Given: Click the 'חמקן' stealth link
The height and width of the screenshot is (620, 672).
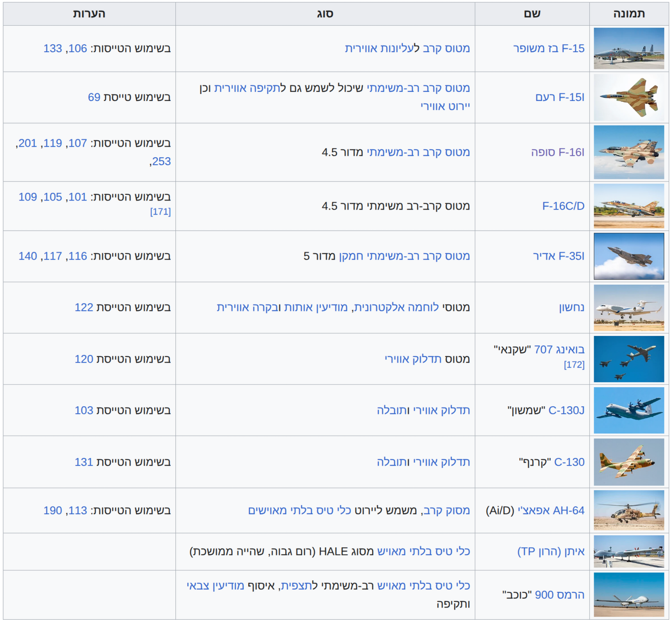Looking at the screenshot, I should click(351, 256).
